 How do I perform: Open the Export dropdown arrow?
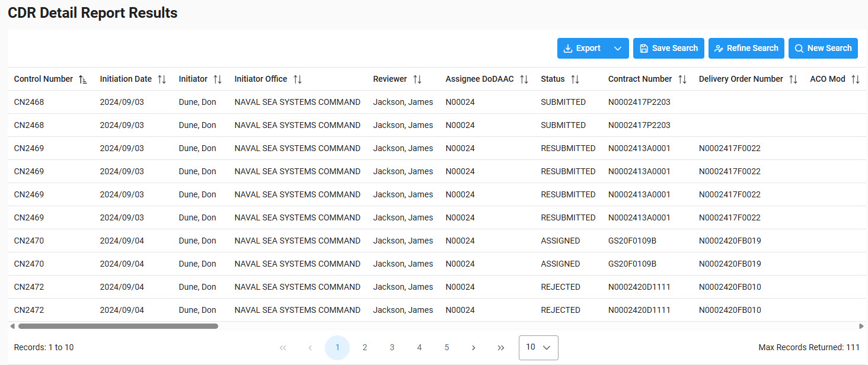click(618, 49)
